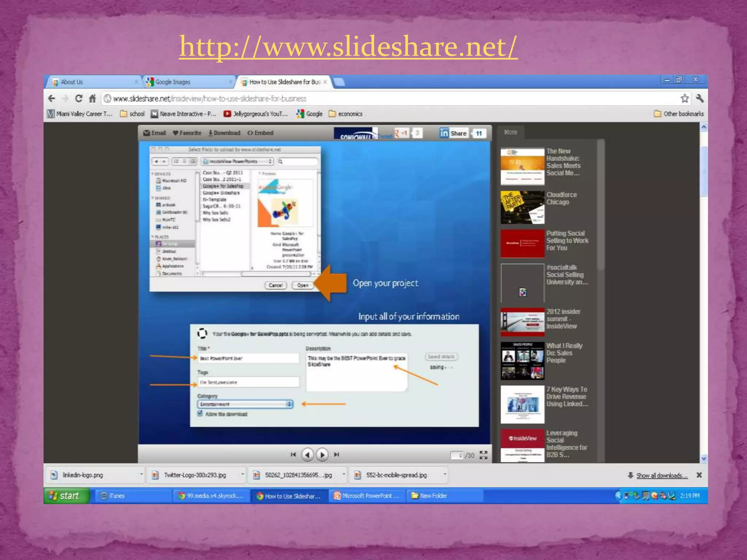Open The New Handshake related thumbnail
Image resolution: width=747 pixels, height=560 pixels.
coord(522,166)
